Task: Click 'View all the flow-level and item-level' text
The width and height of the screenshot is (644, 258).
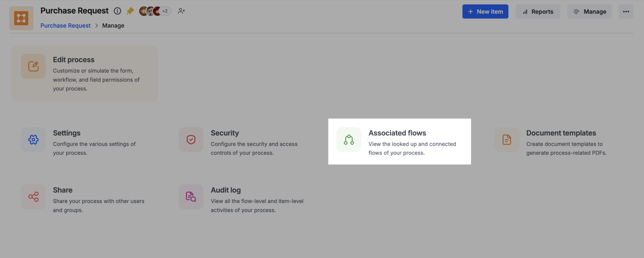Action: [x=257, y=201]
